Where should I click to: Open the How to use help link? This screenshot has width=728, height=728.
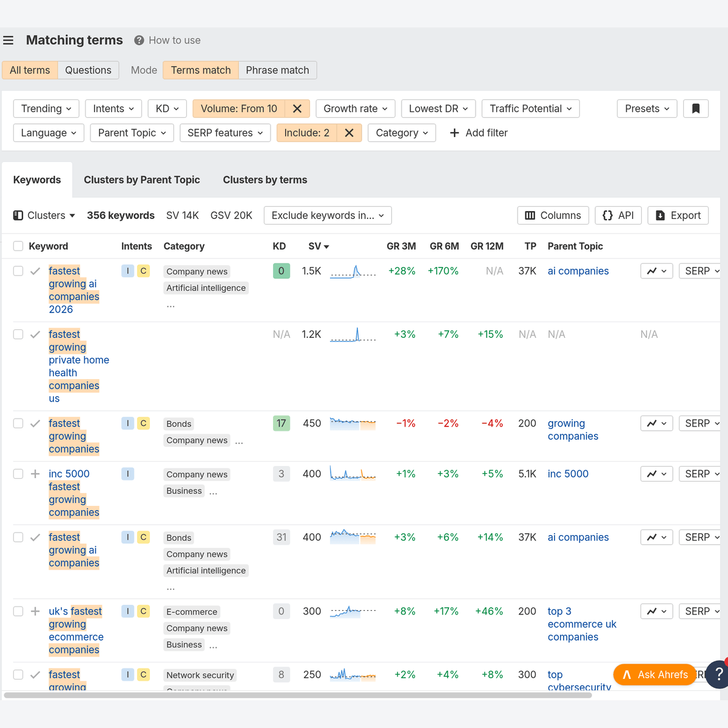pos(167,40)
